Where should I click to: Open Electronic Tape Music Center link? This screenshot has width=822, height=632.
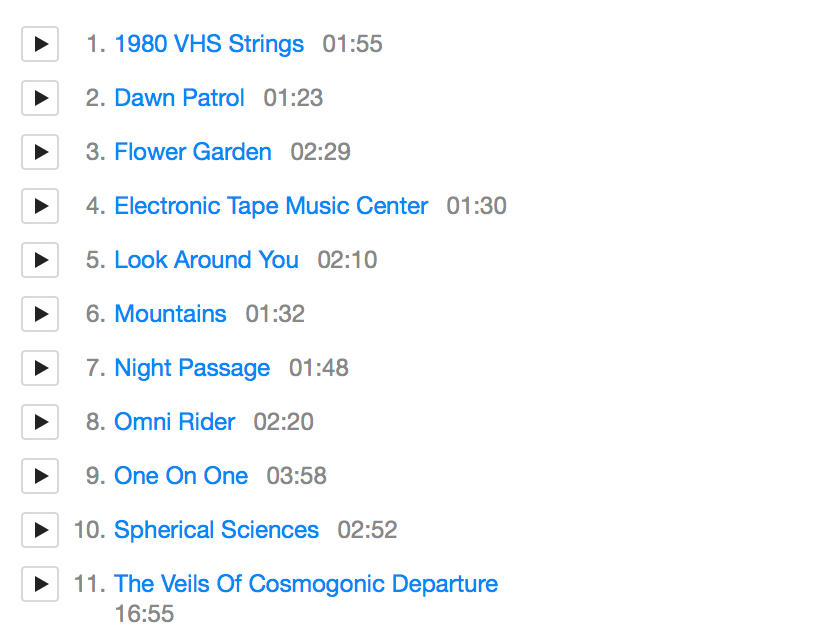pyautogui.click(x=271, y=206)
